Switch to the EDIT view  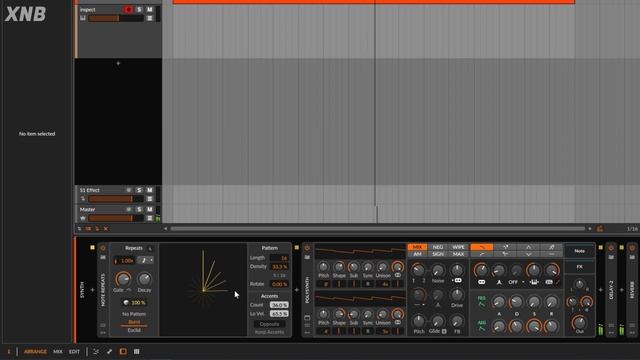coord(74,351)
